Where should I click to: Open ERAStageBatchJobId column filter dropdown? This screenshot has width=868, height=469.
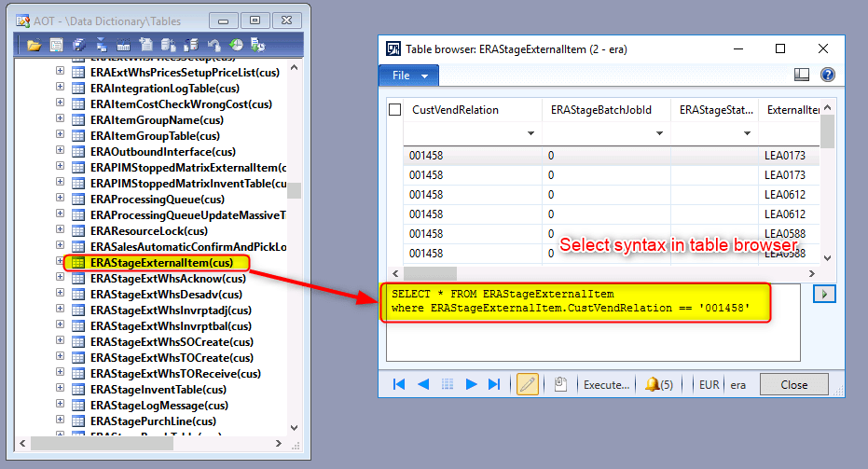pyautogui.click(x=659, y=134)
